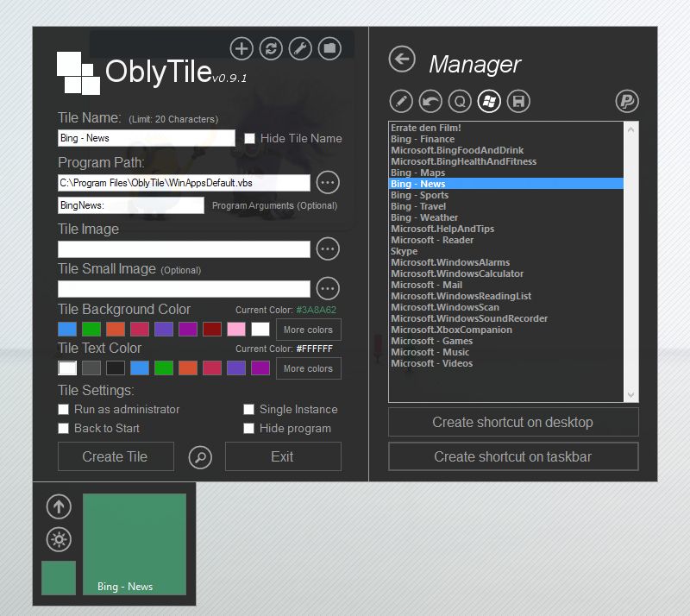Open the wrench settings icon in header
Image resolution: width=690 pixels, height=616 pixels.
pyautogui.click(x=300, y=48)
